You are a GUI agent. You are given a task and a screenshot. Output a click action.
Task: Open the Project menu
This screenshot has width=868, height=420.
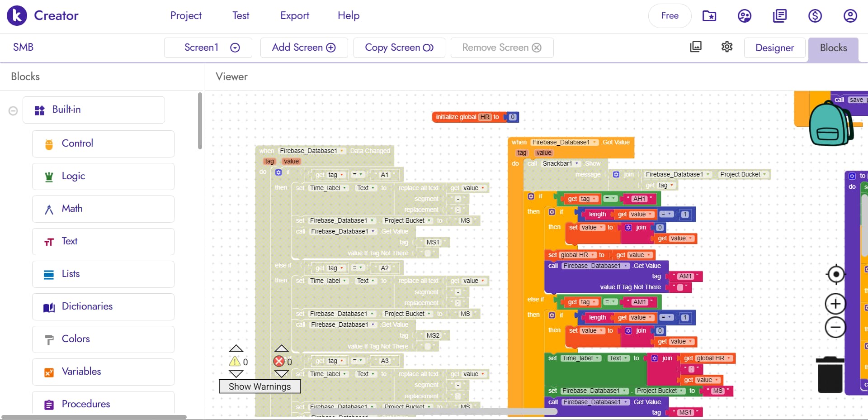click(x=186, y=16)
